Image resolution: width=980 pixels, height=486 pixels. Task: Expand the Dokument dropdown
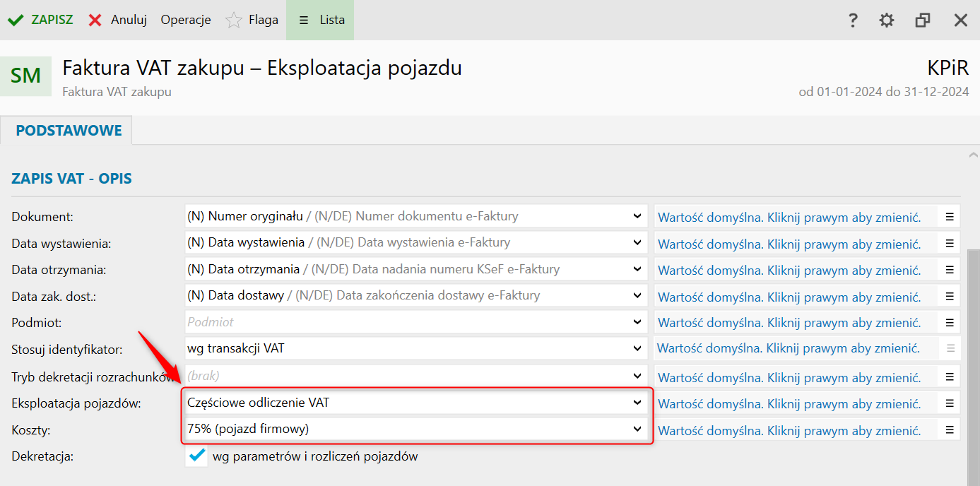point(637,216)
